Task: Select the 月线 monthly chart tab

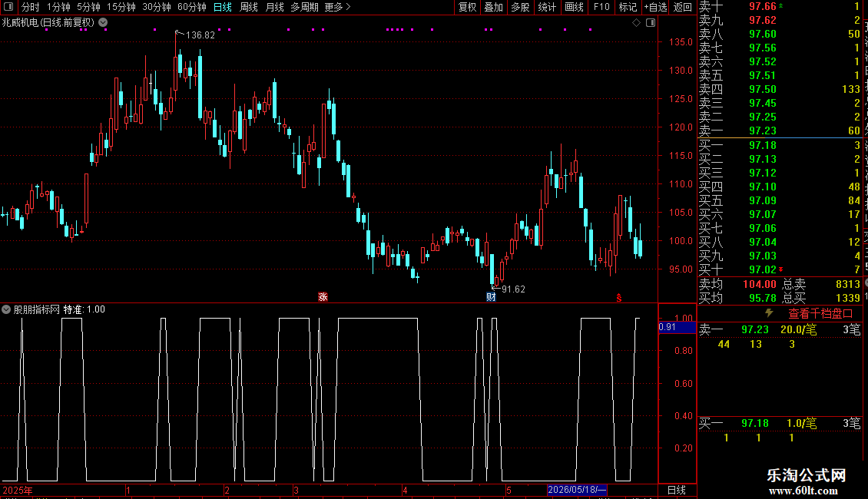Action: click(274, 7)
